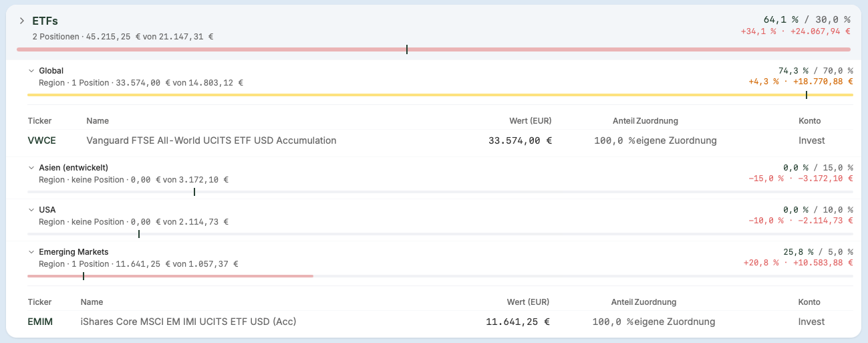The width and height of the screenshot is (868, 343).
Task: Click eigene Zuordnung in the VWCE row
Action: (676, 140)
